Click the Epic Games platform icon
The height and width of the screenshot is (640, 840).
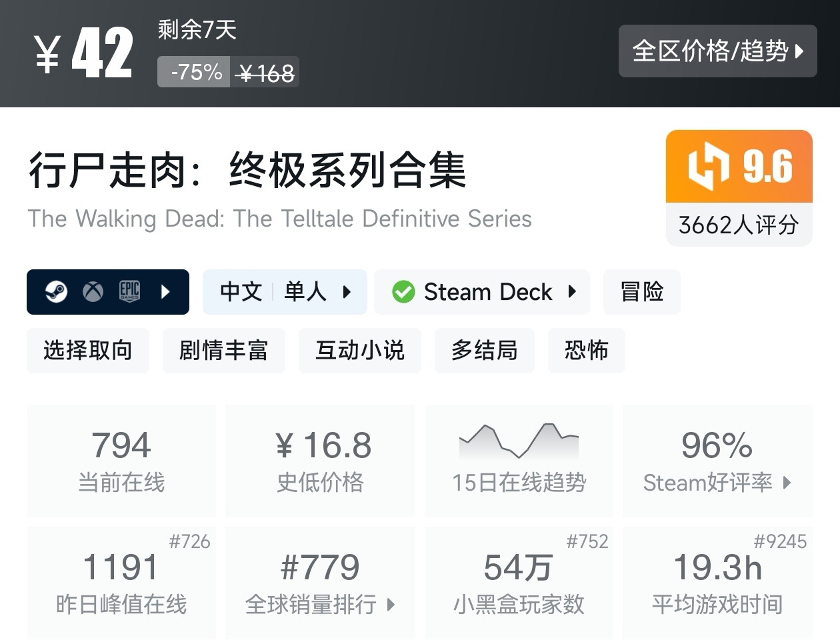coord(129,291)
